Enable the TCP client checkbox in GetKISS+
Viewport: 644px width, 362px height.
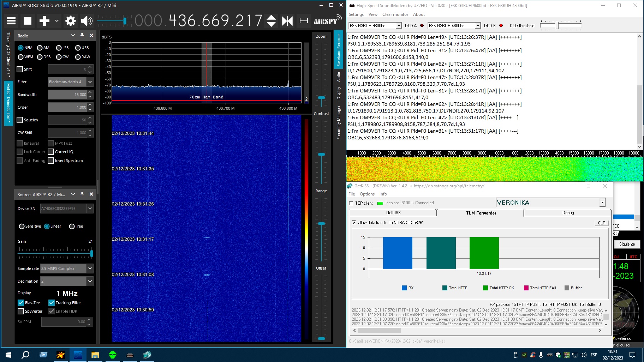[x=351, y=203]
